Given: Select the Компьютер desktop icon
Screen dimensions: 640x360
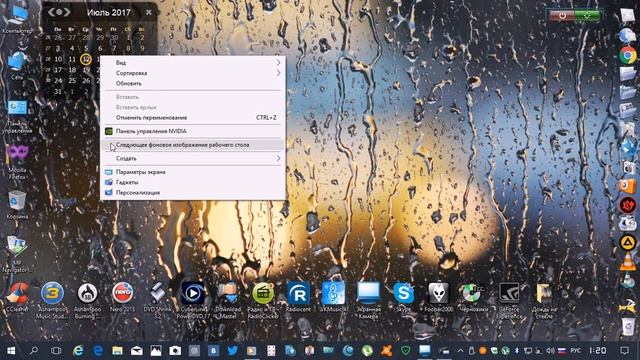Looking at the screenshot, I should (17, 19).
